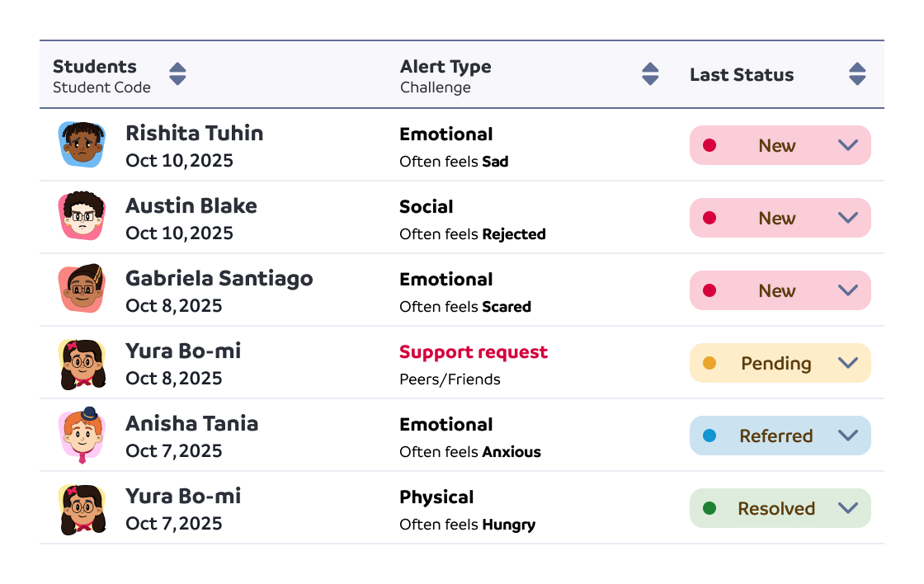Click the Students column header
The image size is (924, 584).
coord(95,67)
